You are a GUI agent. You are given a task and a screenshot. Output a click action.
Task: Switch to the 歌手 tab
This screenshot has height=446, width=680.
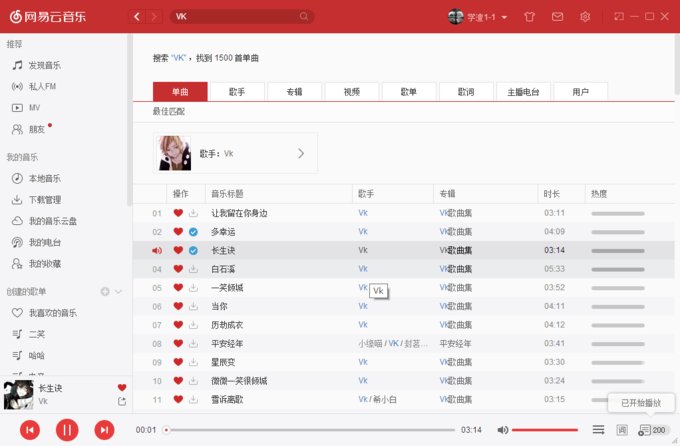[x=237, y=92]
